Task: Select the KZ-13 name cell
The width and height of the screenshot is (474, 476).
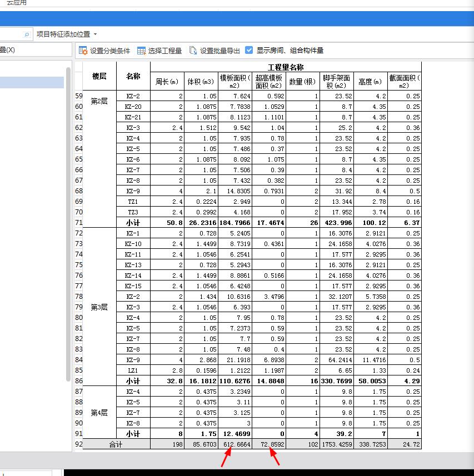Action: [x=133, y=265]
